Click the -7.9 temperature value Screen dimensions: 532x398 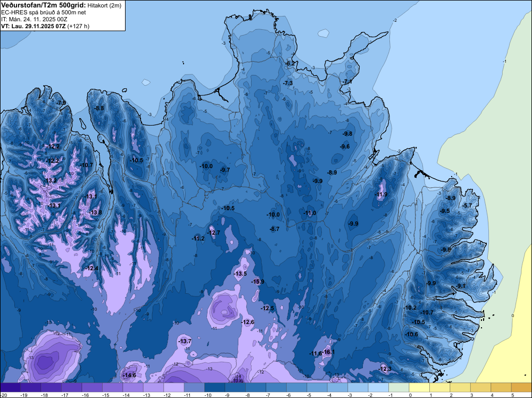coord(61,103)
